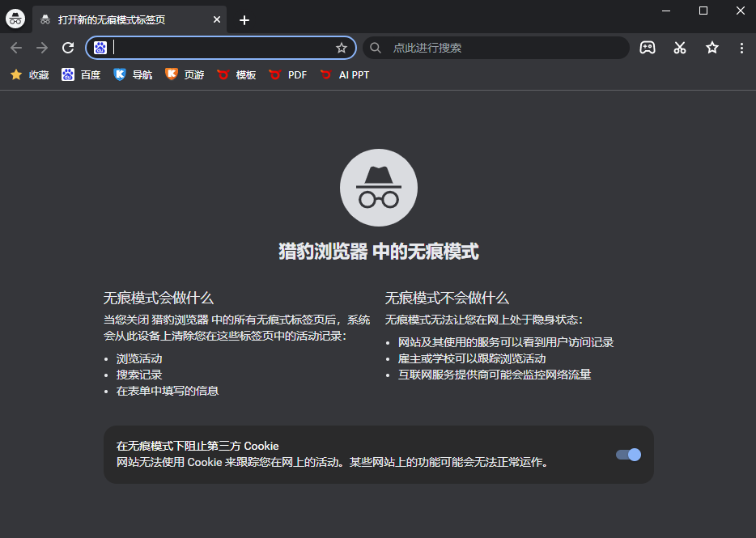Focus the address bar input
The width and height of the screenshot is (756, 538).
[221, 48]
